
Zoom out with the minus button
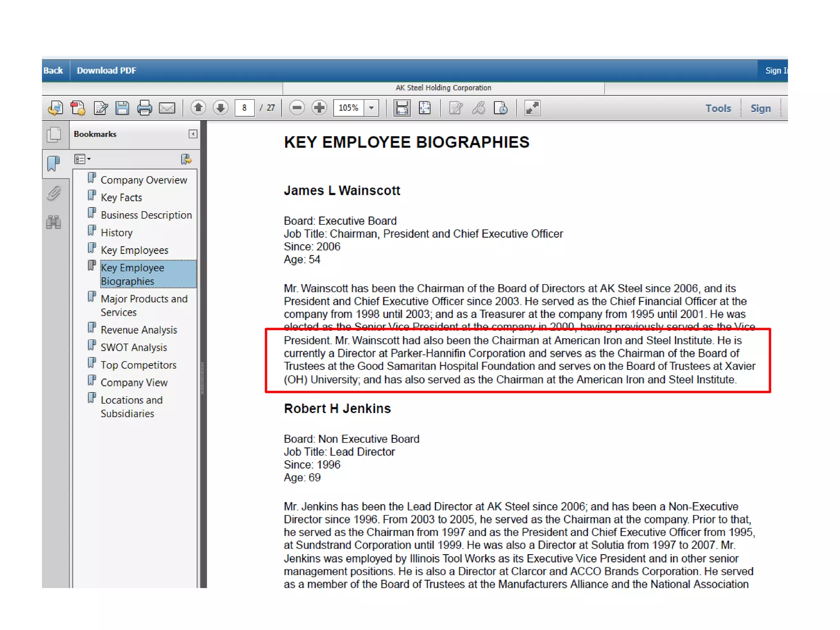tap(297, 108)
